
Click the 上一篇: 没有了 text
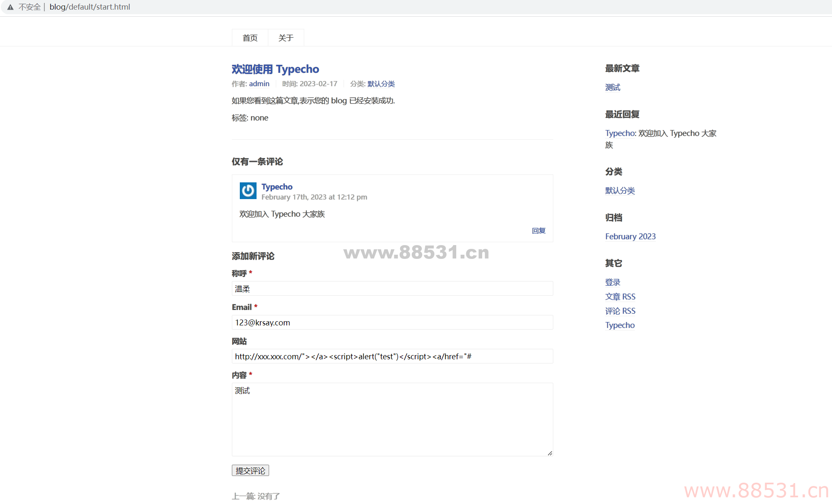(x=256, y=496)
